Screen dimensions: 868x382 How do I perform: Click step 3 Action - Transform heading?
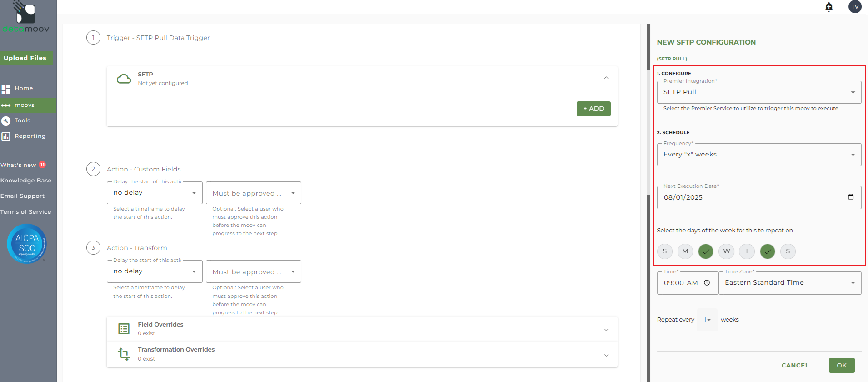point(137,248)
